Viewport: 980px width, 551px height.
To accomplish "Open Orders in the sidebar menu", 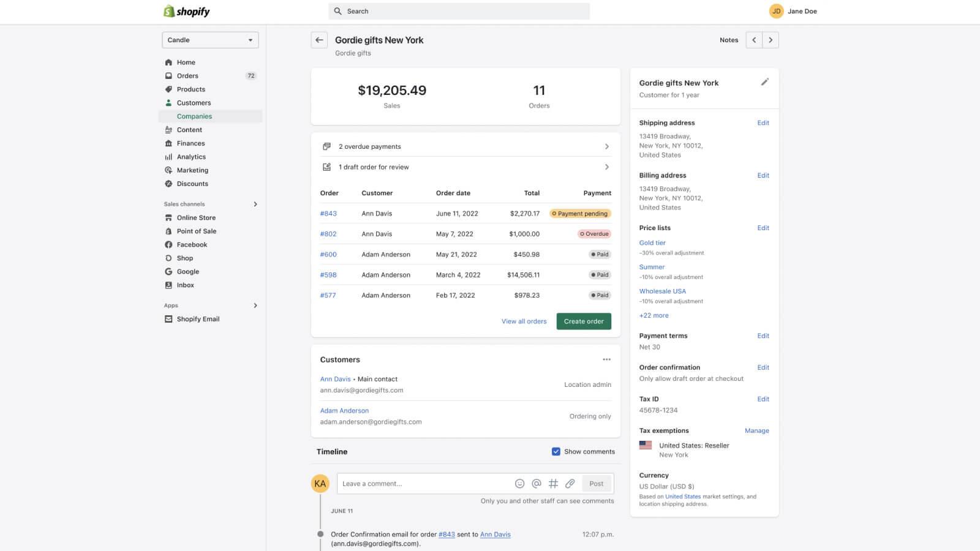I will pos(187,76).
